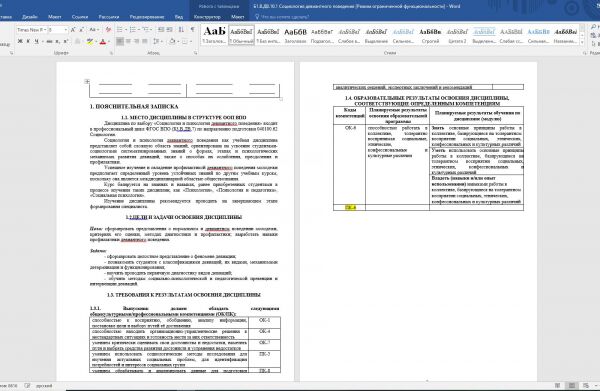Expand the styles gallery
The width and height of the screenshot is (600, 391).
(x=582, y=43)
